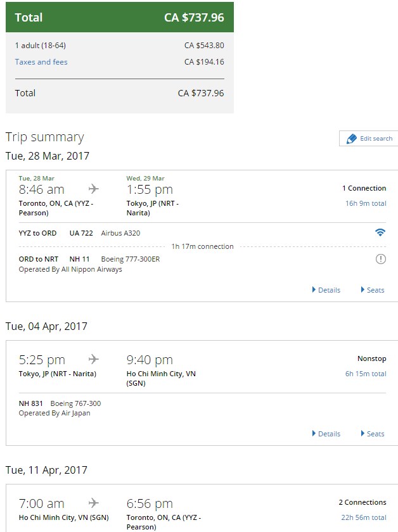Click the 1h 17m connection label

[202, 246]
